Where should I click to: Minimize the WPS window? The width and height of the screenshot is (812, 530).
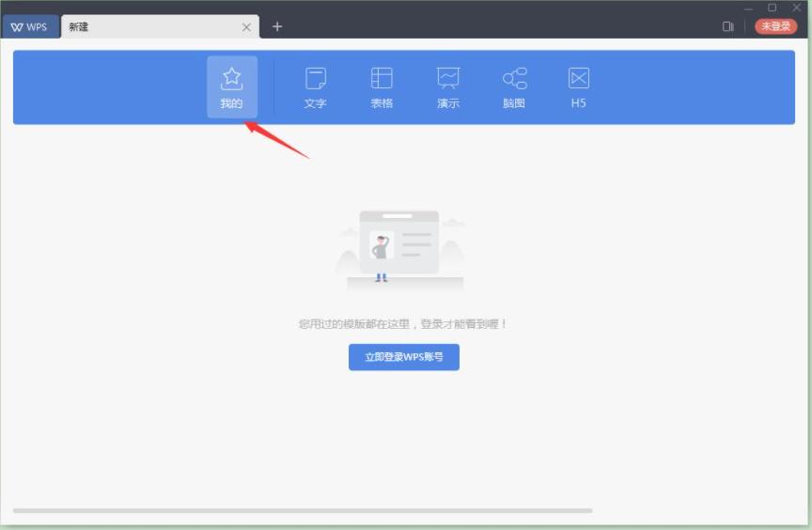(x=748, y=8)
